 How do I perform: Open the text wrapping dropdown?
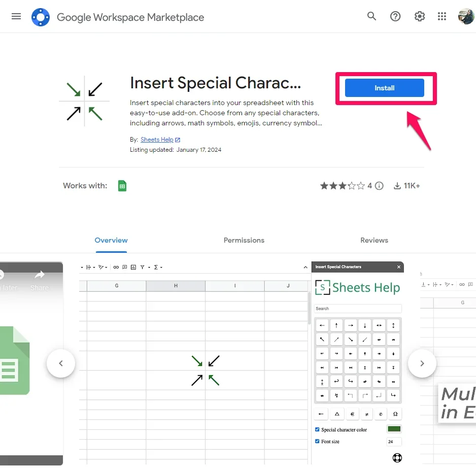90,268
